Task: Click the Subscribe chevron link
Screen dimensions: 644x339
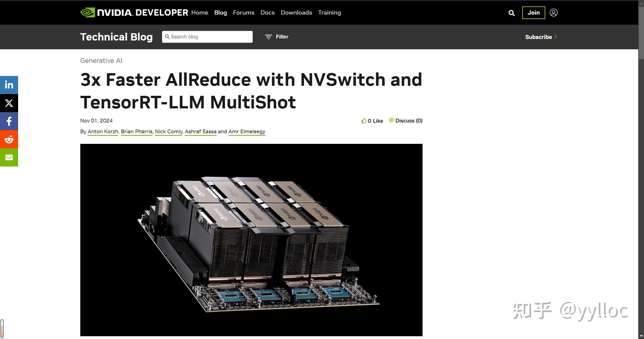Action: pyautogui.click(x=541, y=37)
